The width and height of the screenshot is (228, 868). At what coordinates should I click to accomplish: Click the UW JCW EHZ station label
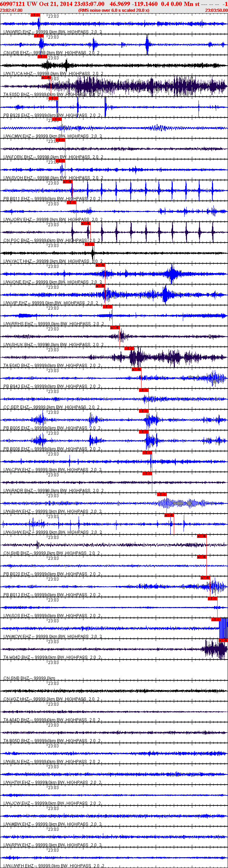52,803
